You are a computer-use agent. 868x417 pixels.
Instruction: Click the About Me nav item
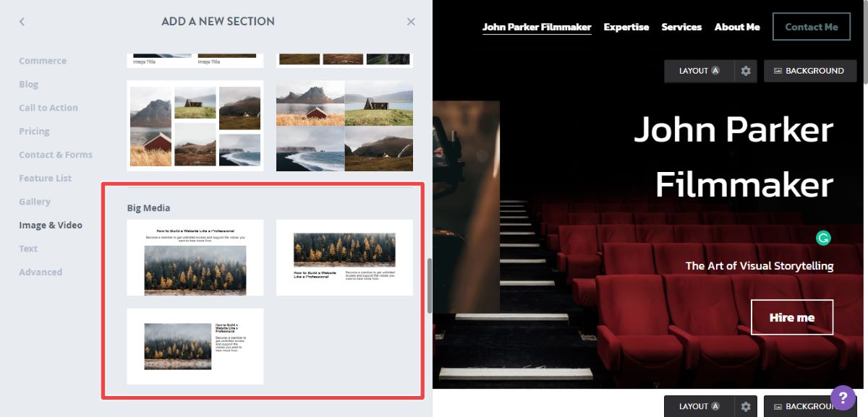click(737, 27)
